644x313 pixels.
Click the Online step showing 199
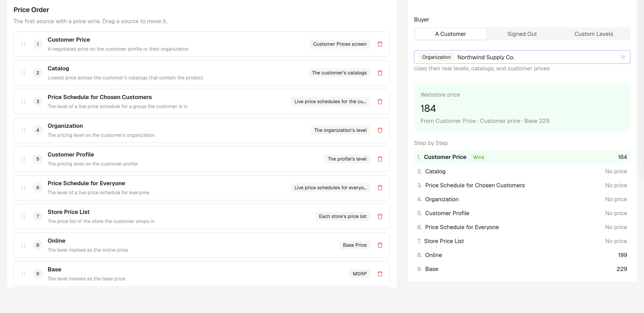(x=522, y=255)
